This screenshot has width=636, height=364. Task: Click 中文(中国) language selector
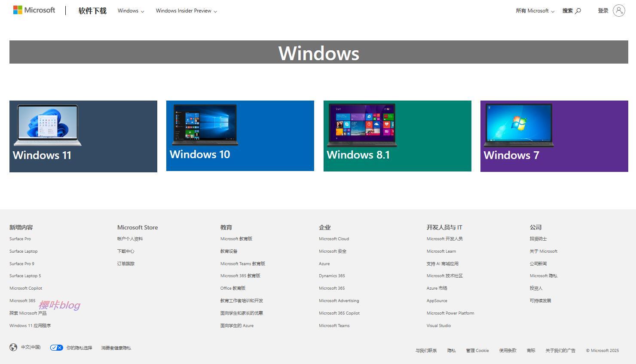coord(31,347)
